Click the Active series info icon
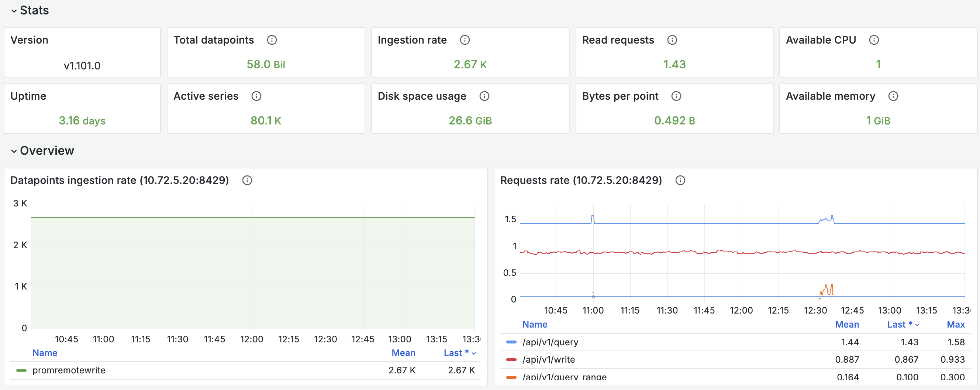Screen dimensions: 980x390 [x=256, y=96]
